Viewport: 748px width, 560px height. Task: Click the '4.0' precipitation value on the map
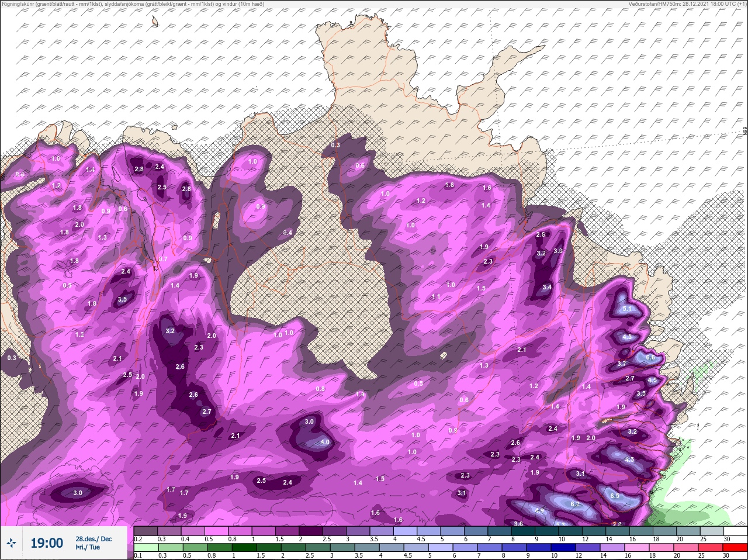coord(325,443)
